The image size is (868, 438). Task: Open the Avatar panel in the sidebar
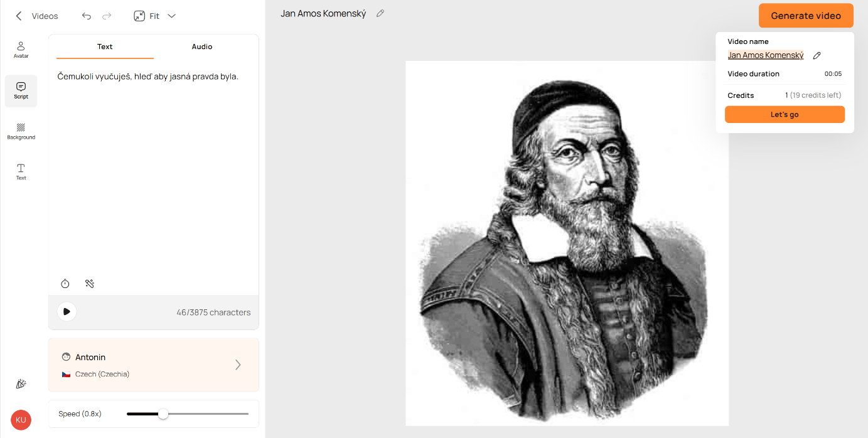click(x=21, y=50)
